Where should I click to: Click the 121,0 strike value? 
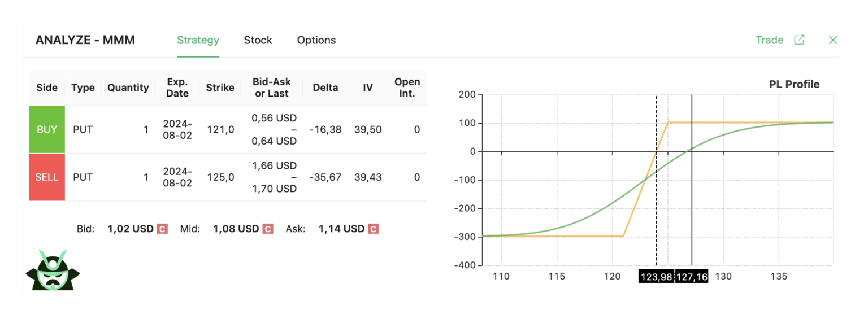tap(220, 129)
